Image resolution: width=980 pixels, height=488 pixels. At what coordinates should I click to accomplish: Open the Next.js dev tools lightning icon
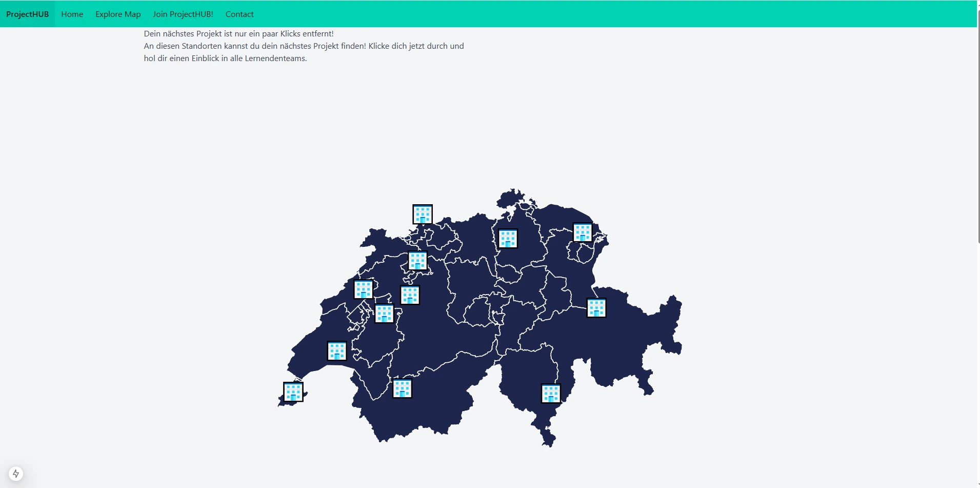16,473
